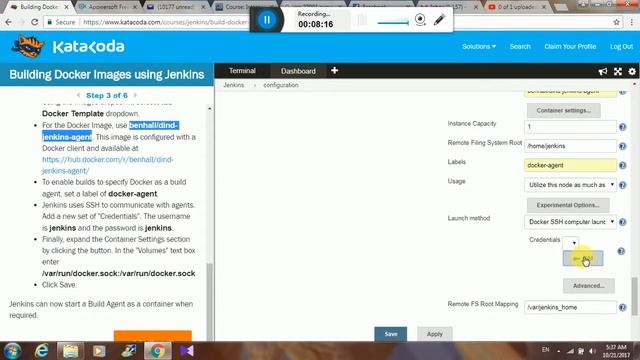Close the Building Docker browser tab

coord(67,7)
